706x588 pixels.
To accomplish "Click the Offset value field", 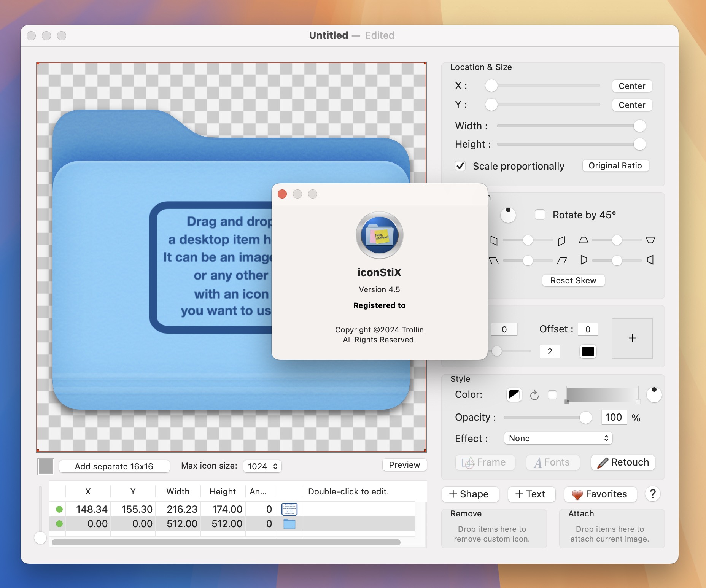I will tap(588, 329).
